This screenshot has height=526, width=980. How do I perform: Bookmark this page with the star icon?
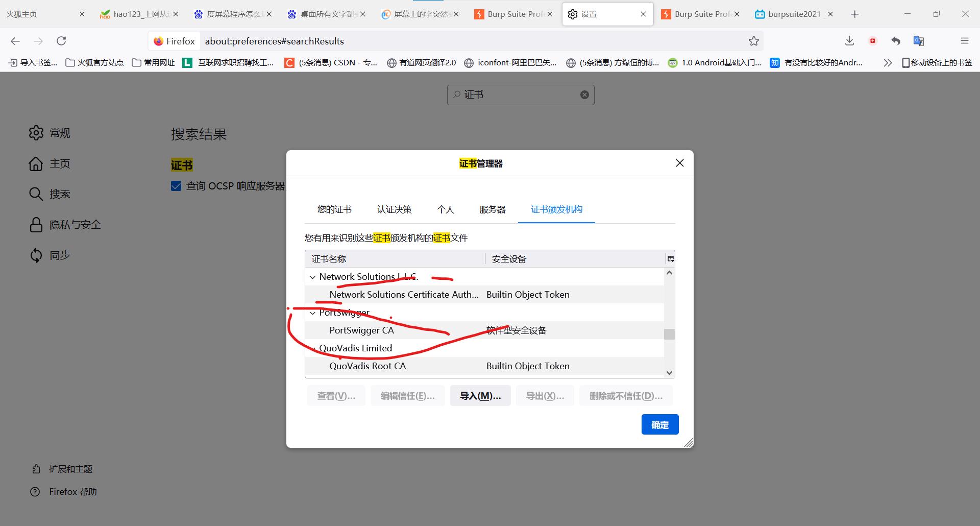[x=754, y=41]
